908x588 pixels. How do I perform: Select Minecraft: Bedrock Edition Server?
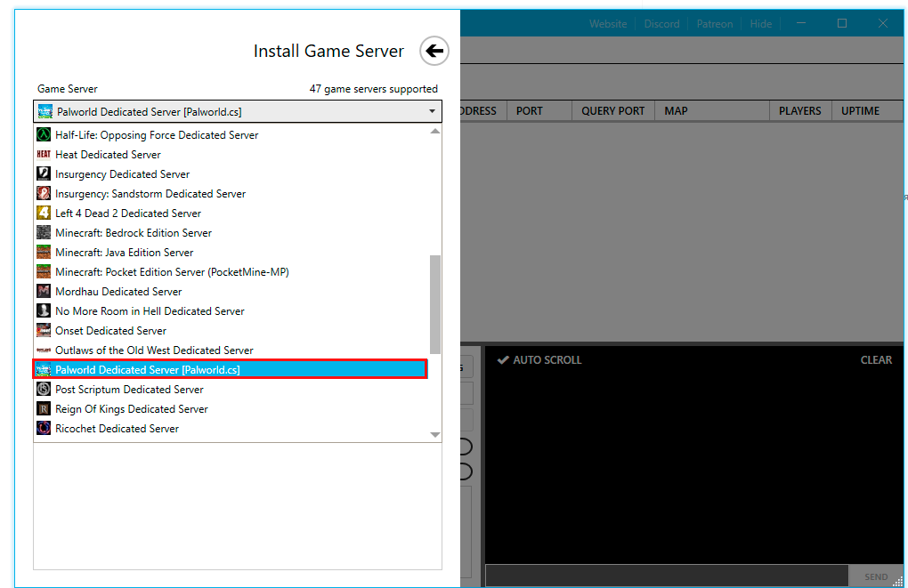point(231,233)
